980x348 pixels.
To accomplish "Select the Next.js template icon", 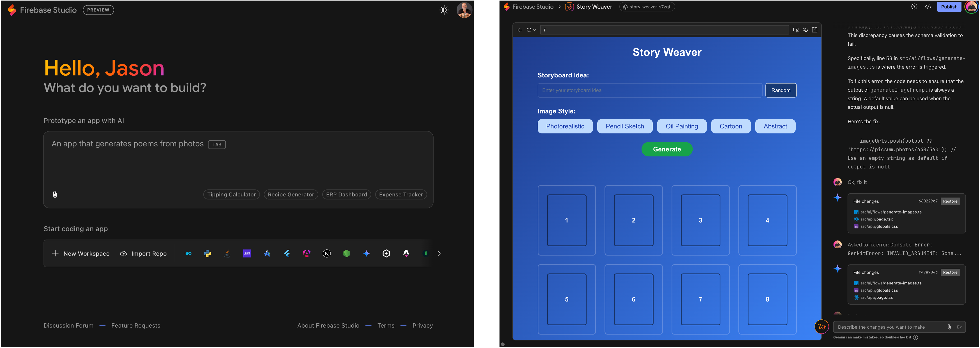I will click(326, 253).
